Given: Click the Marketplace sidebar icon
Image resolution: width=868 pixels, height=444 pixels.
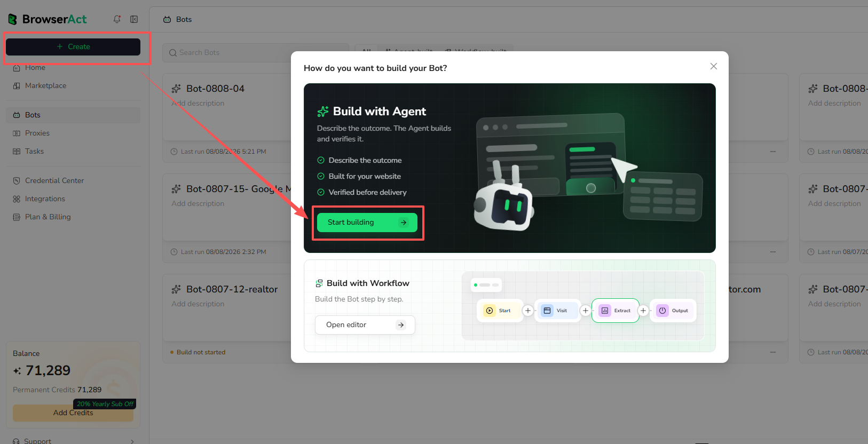Looking at the screenshot, I should [x=17, y=86].
